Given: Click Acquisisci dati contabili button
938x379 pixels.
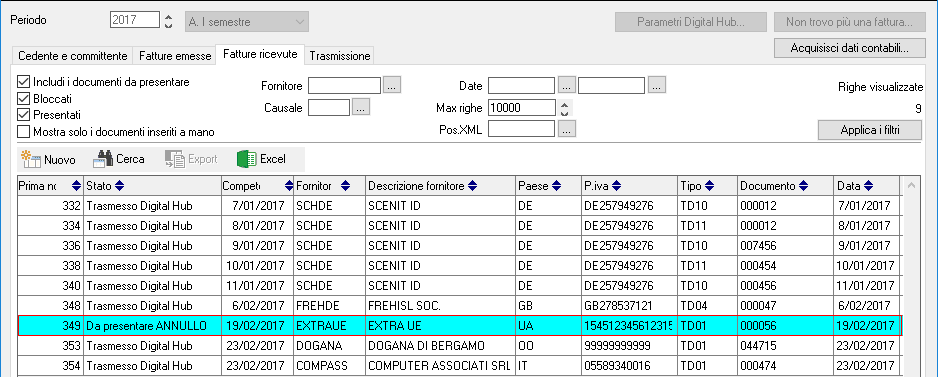Looking at the screenshot, I should 849,47.
